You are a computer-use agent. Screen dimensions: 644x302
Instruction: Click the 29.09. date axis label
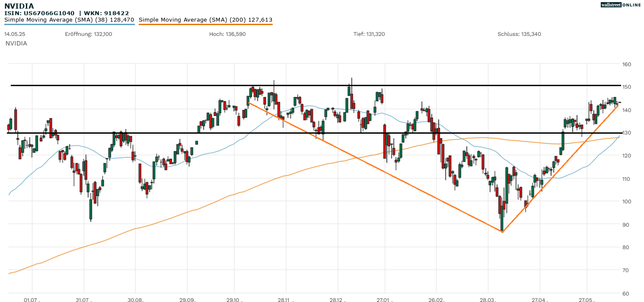[x=187, y=299]
